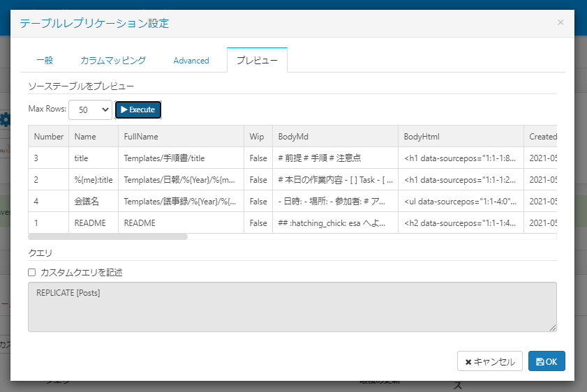
Task: Click the FullName column header
Action: (x=141, y=137)
